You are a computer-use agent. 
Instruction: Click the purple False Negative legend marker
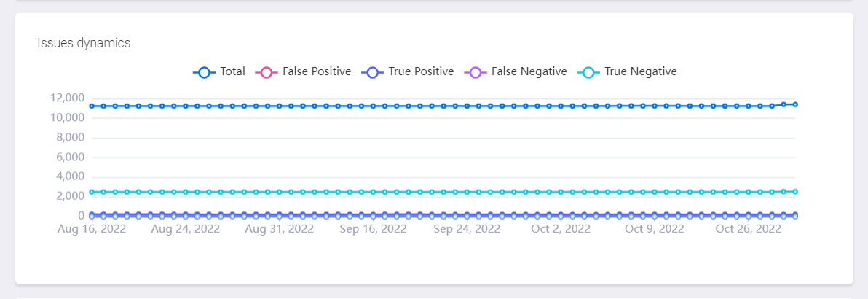coord(476,72)
